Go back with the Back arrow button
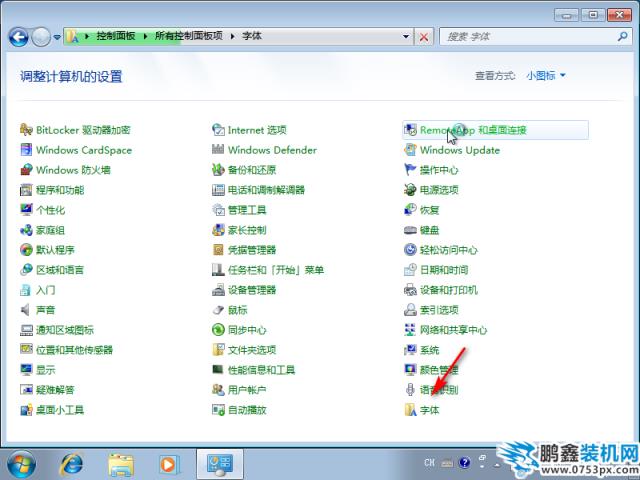Image resolution: width=640 pixels, height=480 pixels. pyautogui.click(x=18, y=37)
